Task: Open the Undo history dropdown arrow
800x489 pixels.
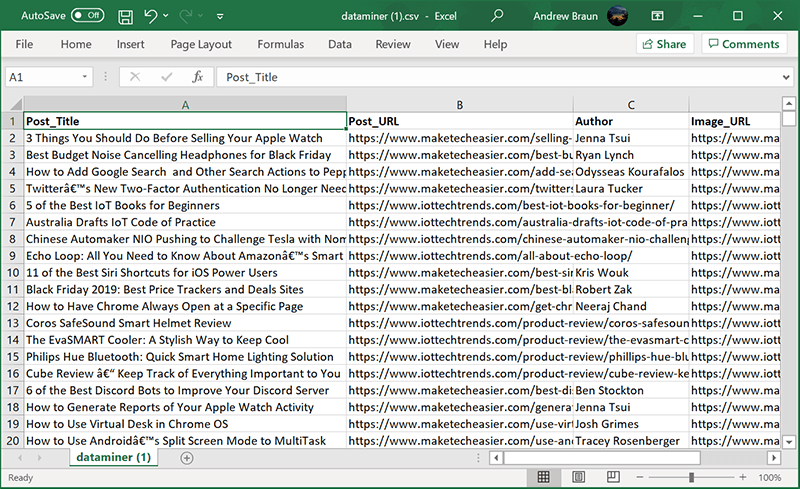Action: (166, 16)
